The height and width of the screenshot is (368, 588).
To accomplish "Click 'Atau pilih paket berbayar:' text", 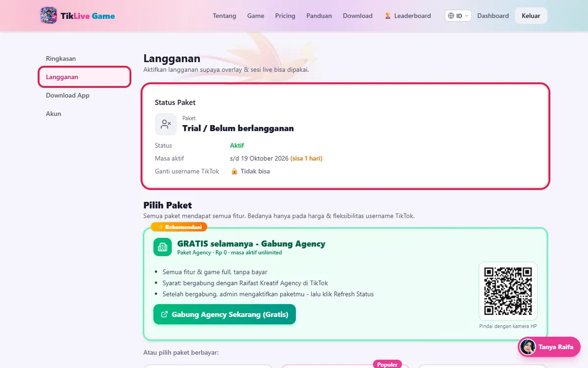I will pyautogui.click(x=181, y=352).
